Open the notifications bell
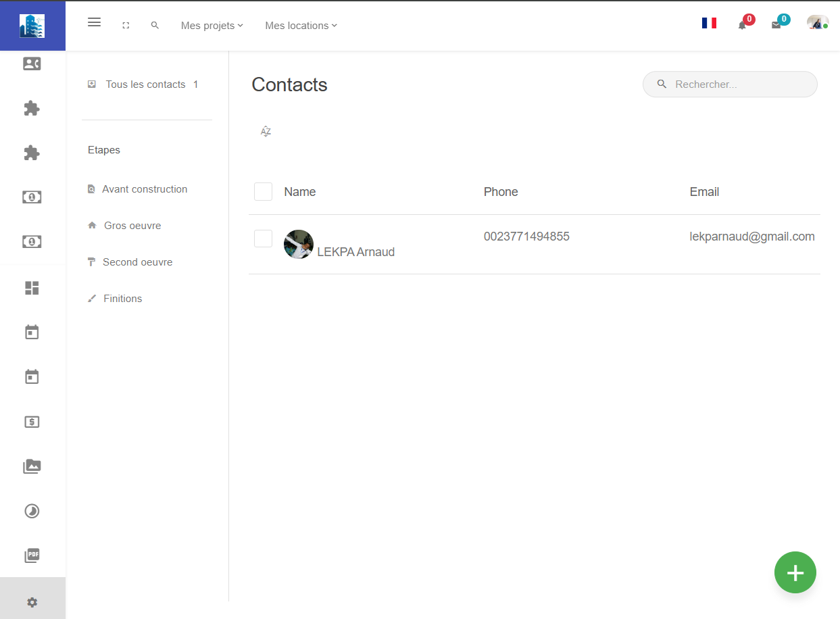Screen dimensions: 840x619 (x=742, y=25)
